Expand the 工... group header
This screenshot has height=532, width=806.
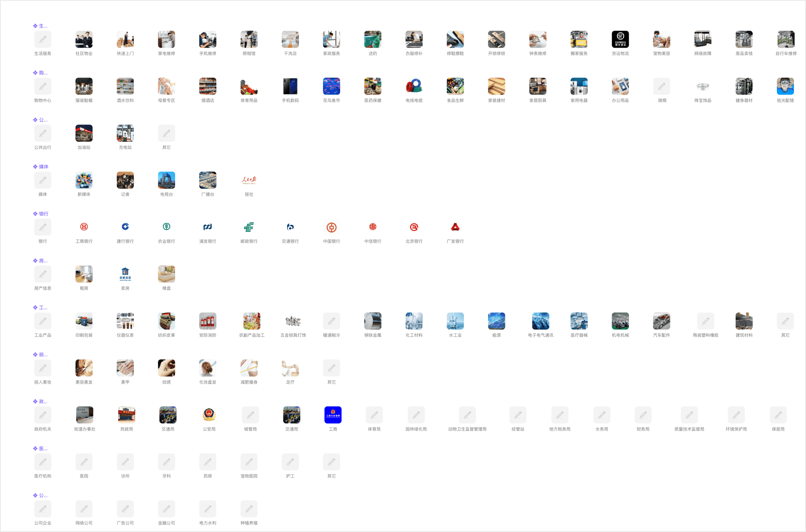[x=40, y=307]
